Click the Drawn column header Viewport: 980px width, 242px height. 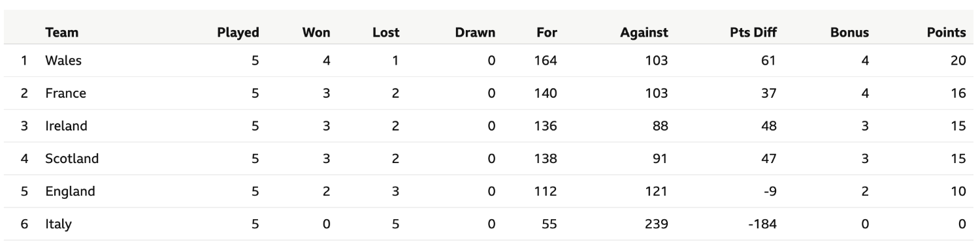click(475, 32)
